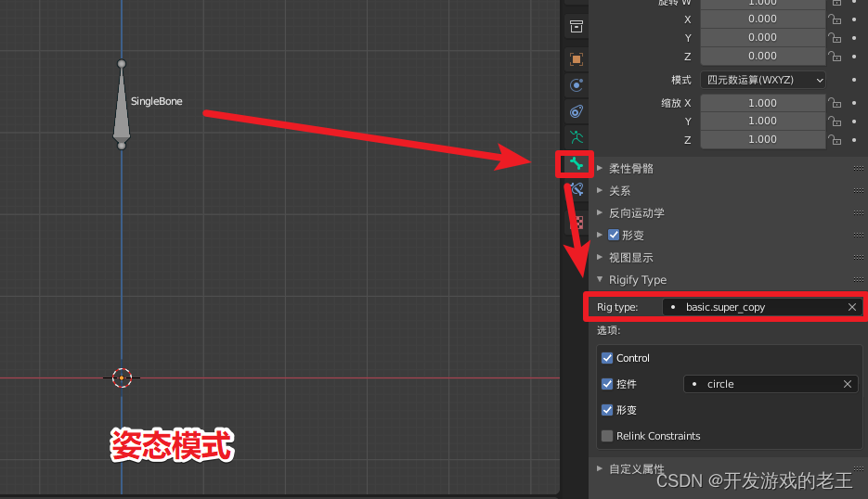
Task: Click the animate dot beside rotation Z
Action: pos(854,56)
